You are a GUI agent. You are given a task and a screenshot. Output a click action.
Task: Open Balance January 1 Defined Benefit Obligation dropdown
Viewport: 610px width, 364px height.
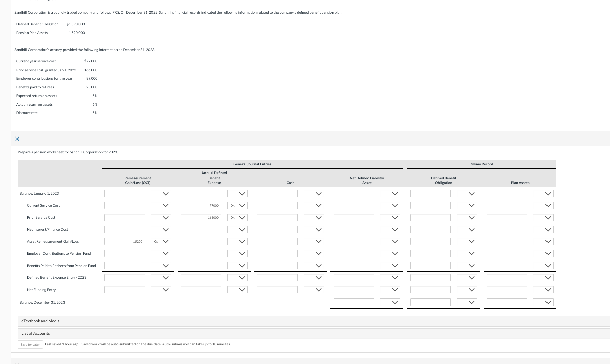coord(467,194)
